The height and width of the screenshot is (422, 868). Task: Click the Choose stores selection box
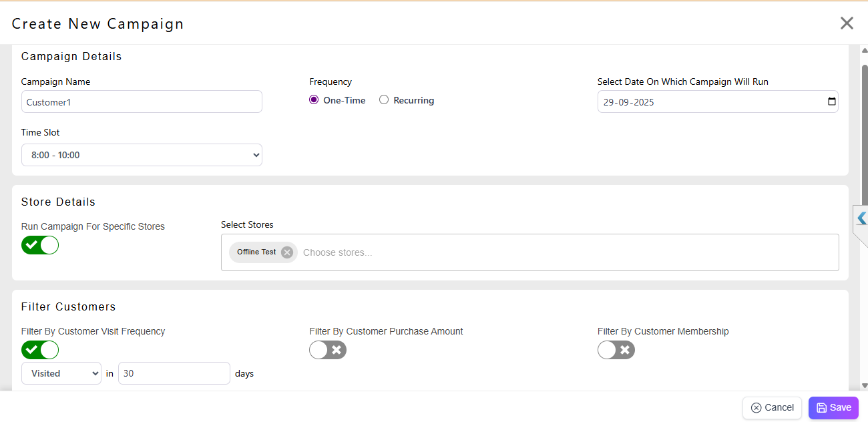568,252
